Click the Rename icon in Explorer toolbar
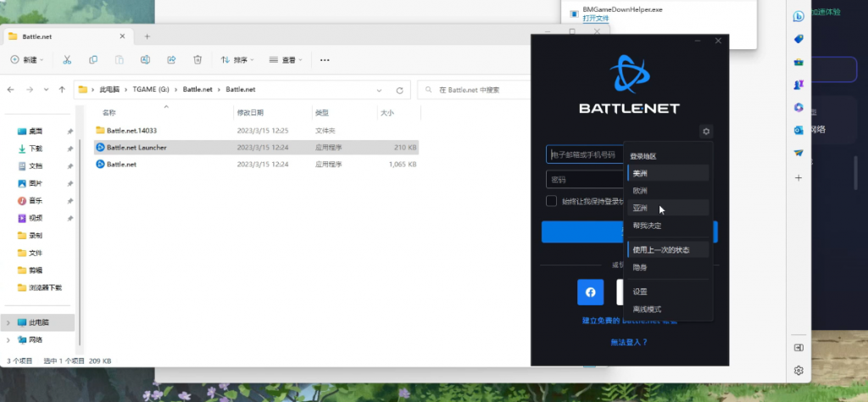 point(145,60)
